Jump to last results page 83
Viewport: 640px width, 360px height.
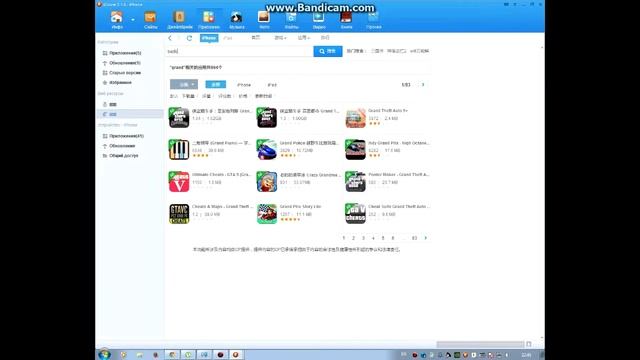click(414, 238)
